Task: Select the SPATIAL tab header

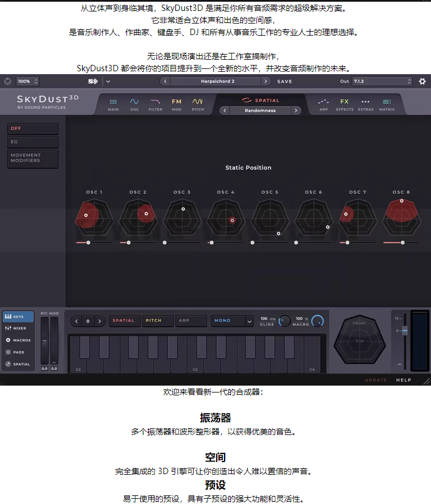Action: pyautogui.click(x=260, y=101)
